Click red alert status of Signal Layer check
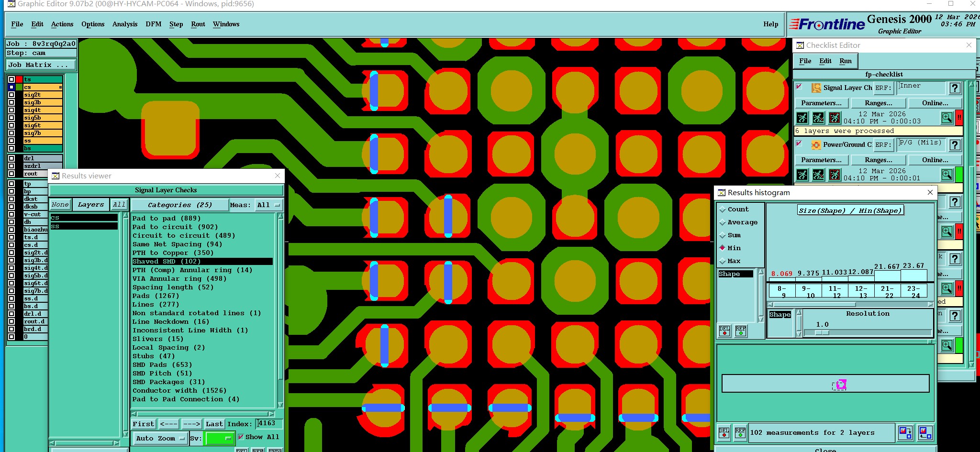Screen dimensions: 980x452 pos(959,118)
